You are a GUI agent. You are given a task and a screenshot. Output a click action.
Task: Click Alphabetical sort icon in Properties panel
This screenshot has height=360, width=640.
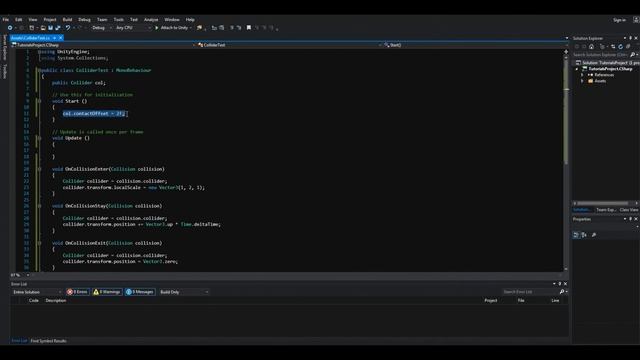click(x=584, y=235)
